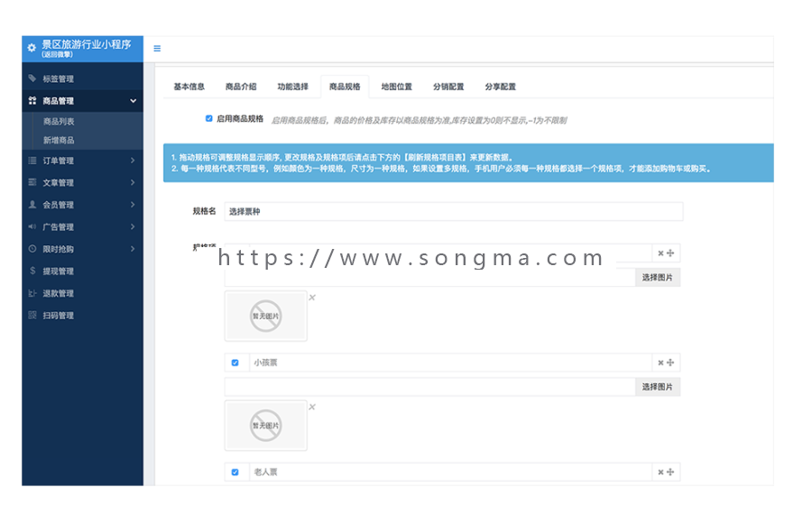Click the gear icon in the blue header
Screen dimensions: 812x515
[x=32, y=48]
